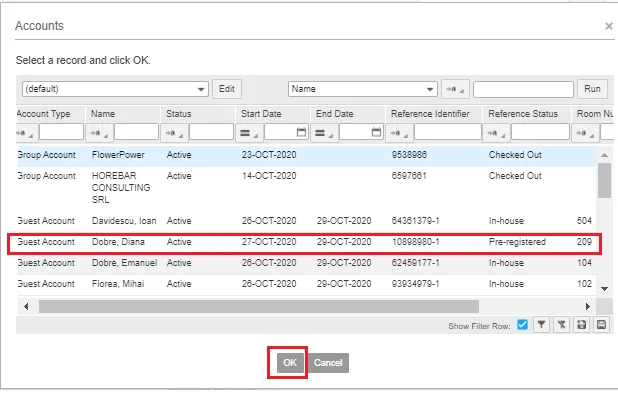Open Account Type filter operator dropdown
Screen dimensions: 618x397
(x=26, y=132)
